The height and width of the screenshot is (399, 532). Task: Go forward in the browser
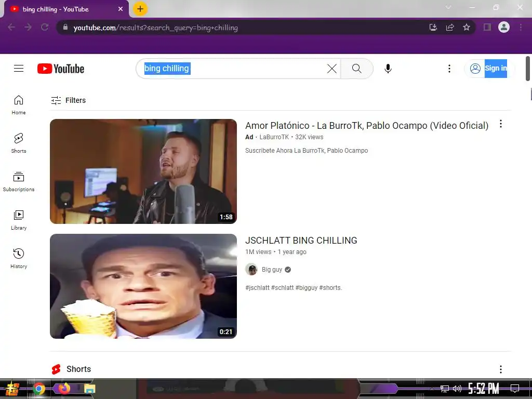point(28,27)
